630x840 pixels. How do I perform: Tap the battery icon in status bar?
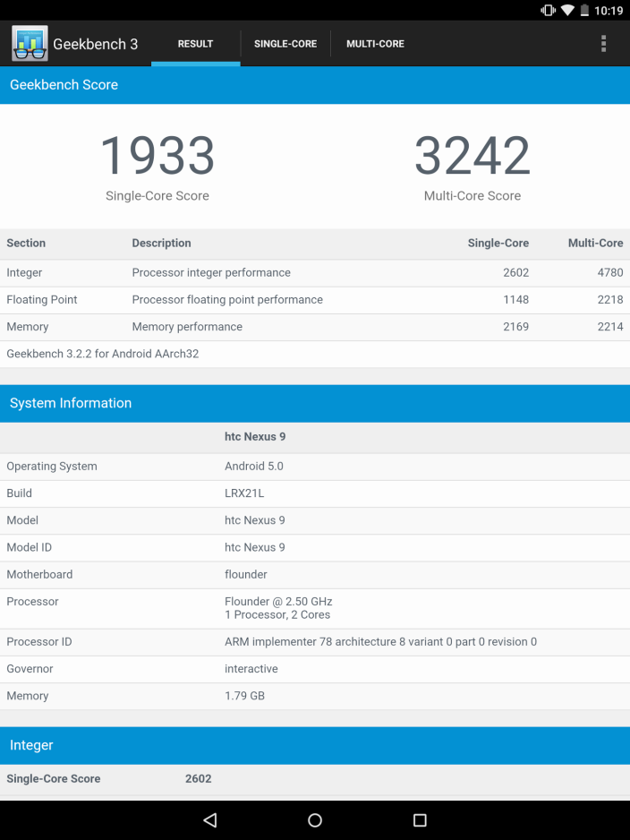tap(585, 11)
